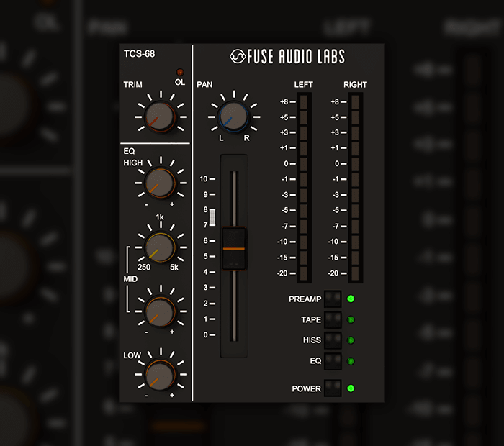Image resolution: width=504 pixels, height=446 pixels.
Task: Click the OL overload indicator LED
Action: (179, 73)
